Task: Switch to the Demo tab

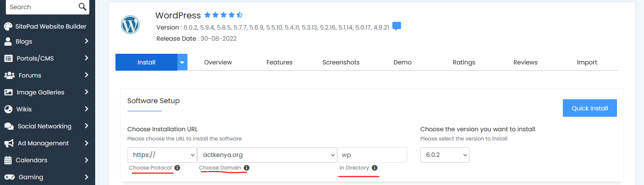Action: 402,62
